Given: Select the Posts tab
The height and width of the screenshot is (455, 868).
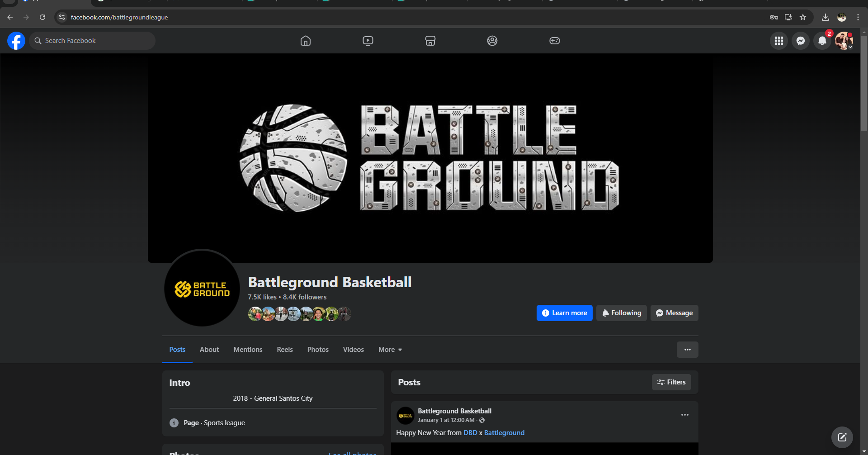Looking at the screenshot, I should point(177,350).
